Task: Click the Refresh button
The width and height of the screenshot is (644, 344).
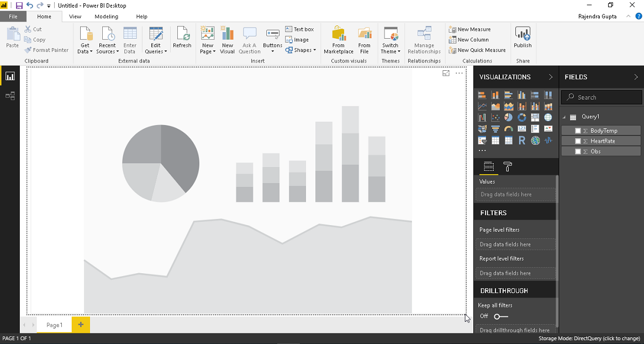Action: (x=182, y=38)
